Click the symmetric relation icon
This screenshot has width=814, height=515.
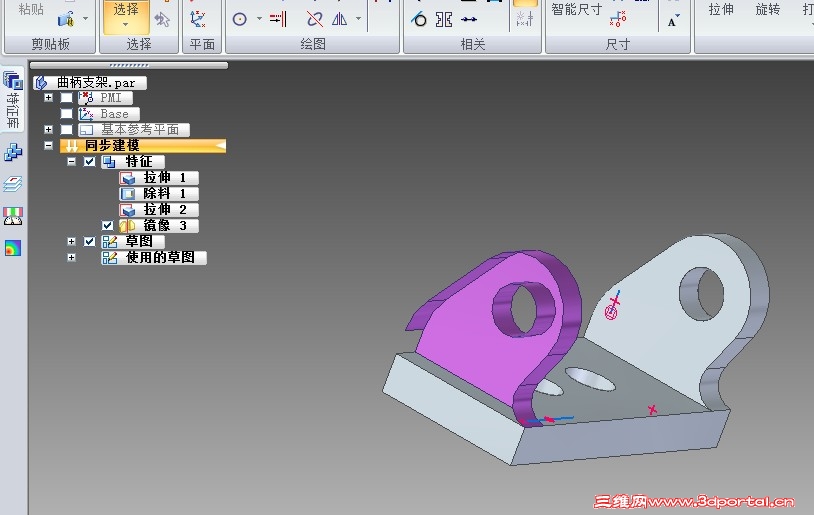pyautogui.click(x=443, y=19)
